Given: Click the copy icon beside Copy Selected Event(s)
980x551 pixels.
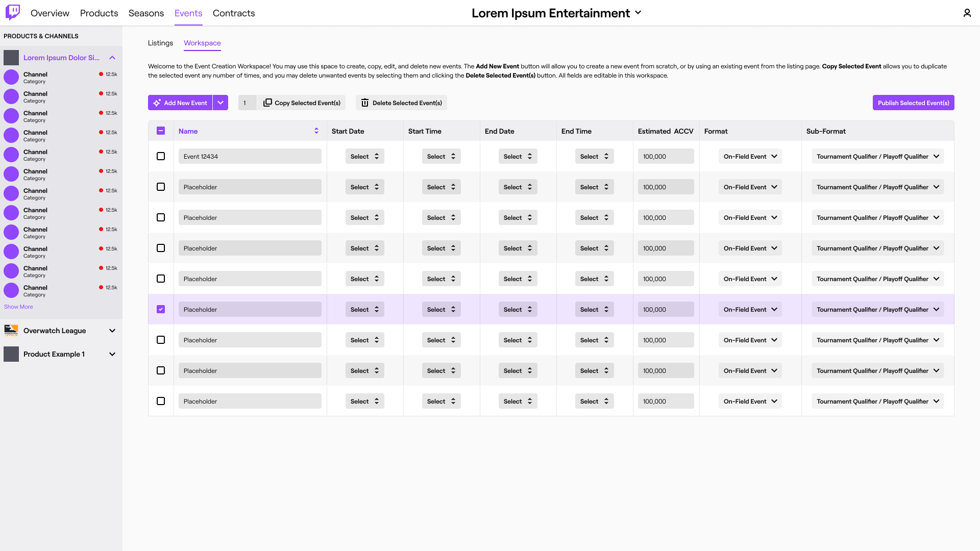Looking at the screenshot, I should 267,103.
